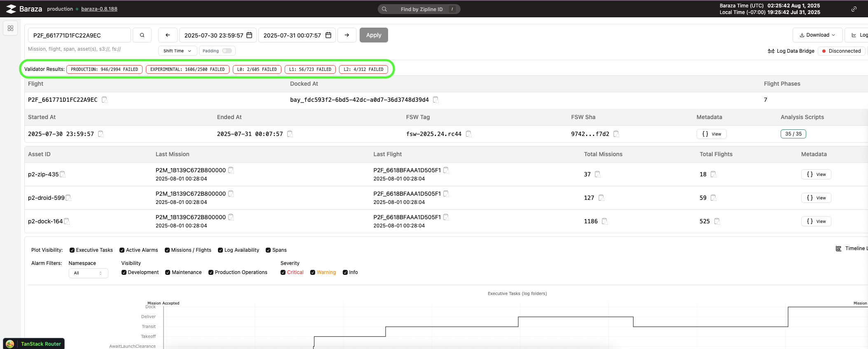This screenshot has width=868, height=349.
Task: Copy asset ID p2-zip-435
Action: point(63,174)
